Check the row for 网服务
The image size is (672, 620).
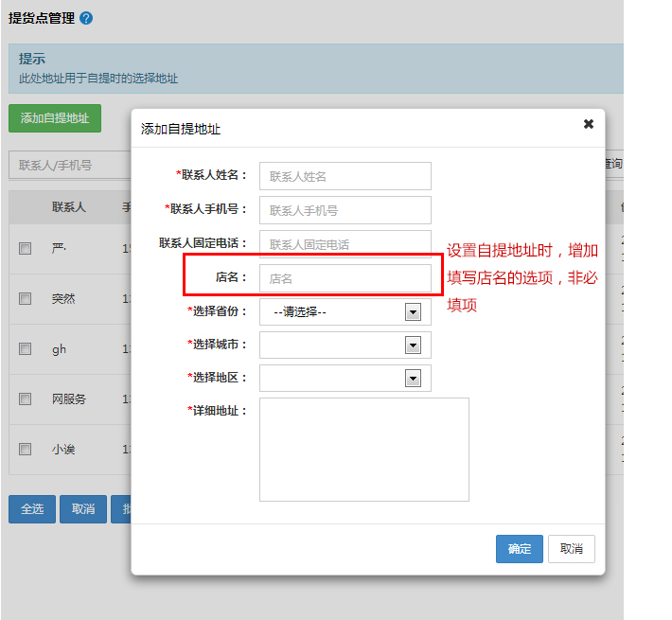[26, 399]
